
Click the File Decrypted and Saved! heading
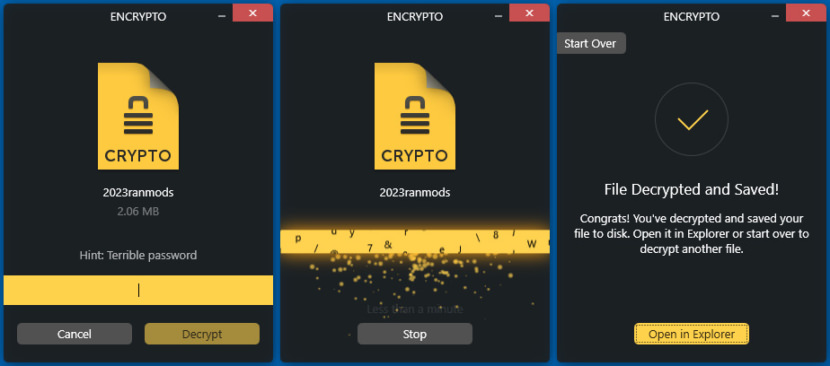[692, 190]
